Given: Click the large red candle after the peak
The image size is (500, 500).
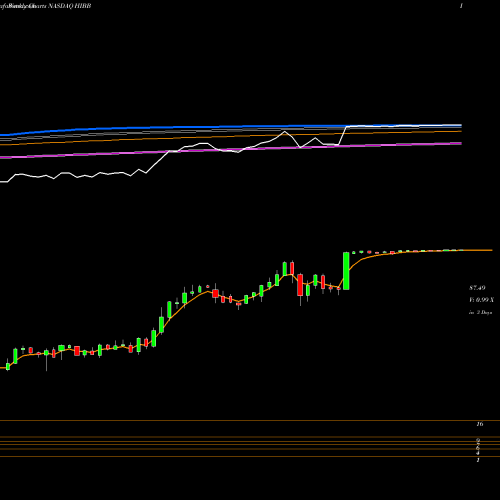Looking at the screenshot, I should (x=300, y=285).
